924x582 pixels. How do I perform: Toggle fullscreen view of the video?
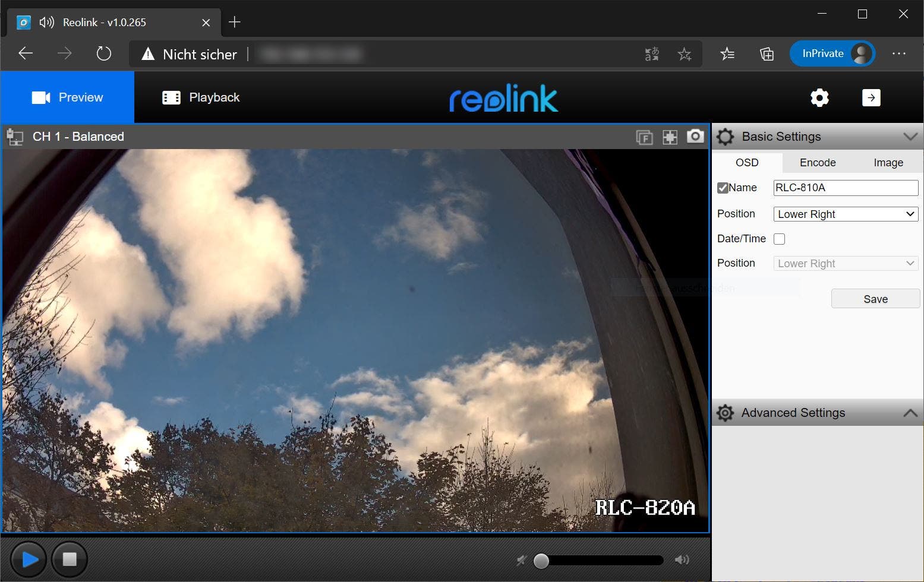point(670,137)
